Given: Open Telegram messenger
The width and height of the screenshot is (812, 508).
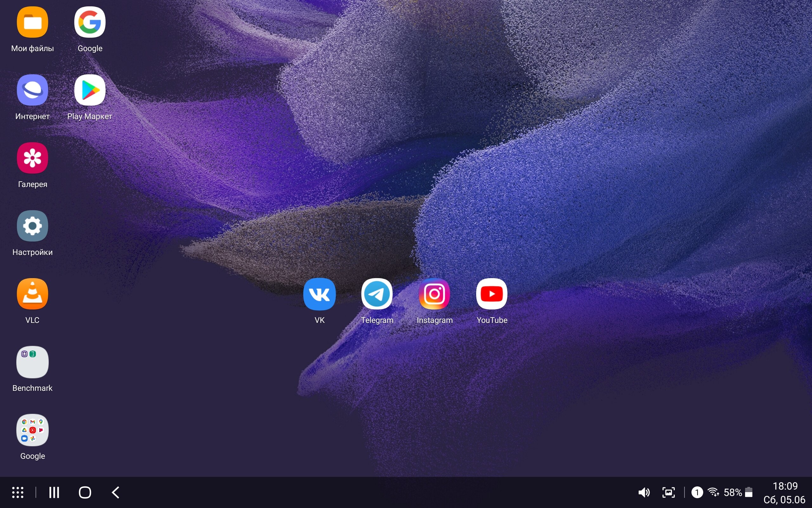Looking at the screenshot, I should pos(377,294).
